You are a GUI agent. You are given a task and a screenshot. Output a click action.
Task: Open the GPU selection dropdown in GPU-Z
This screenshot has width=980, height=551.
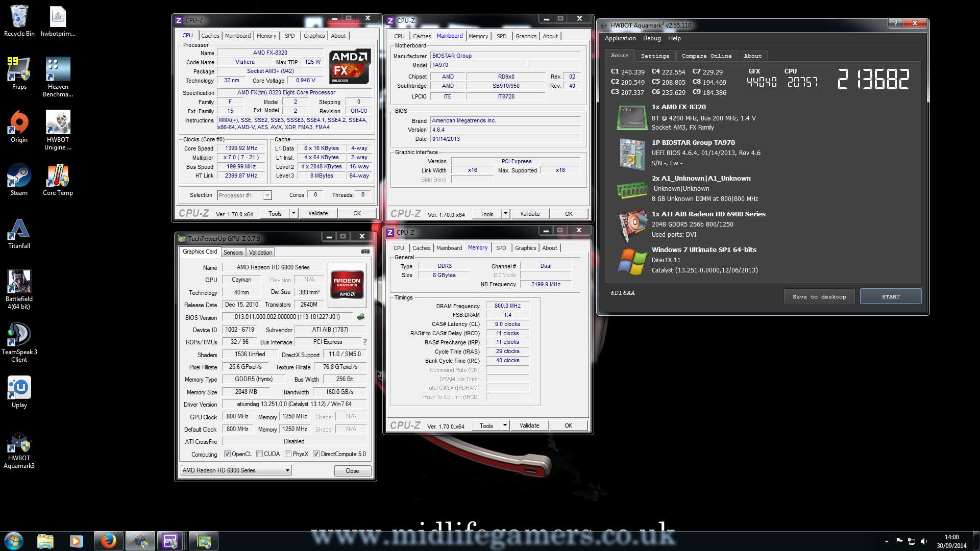(236, 470)
